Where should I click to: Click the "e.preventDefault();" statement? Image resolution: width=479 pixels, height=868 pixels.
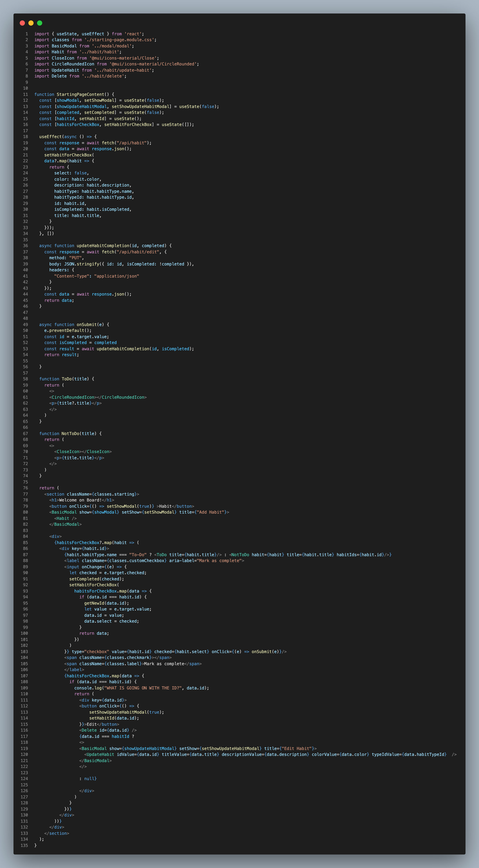[x=68, y=331]
